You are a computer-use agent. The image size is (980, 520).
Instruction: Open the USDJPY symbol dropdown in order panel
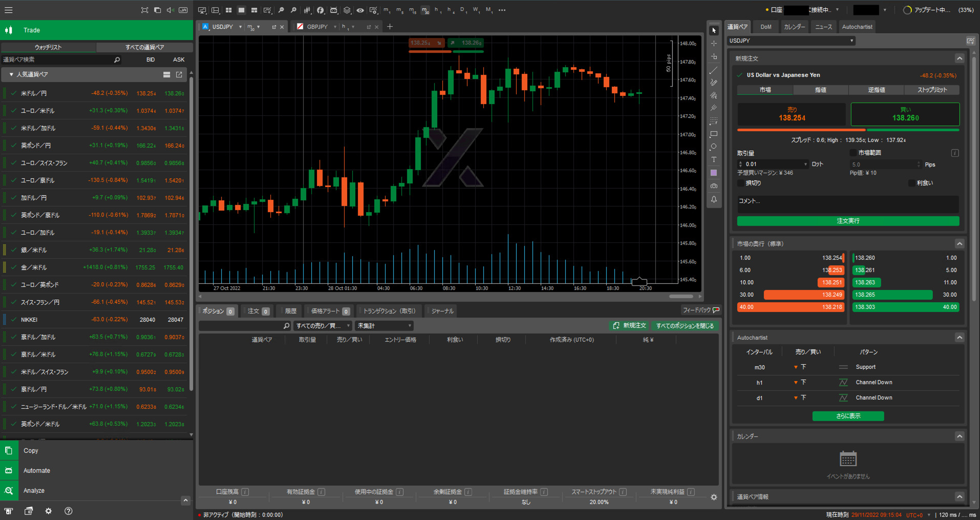point(791,40)
